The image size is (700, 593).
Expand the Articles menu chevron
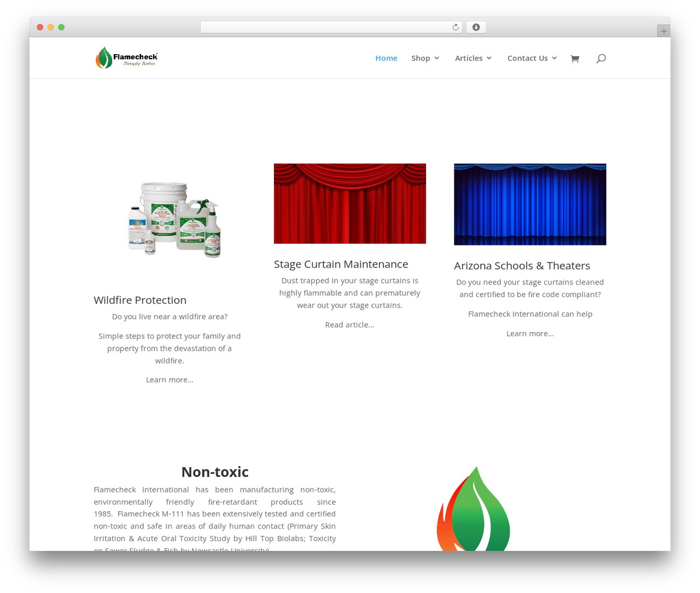(x=489, y=58)
